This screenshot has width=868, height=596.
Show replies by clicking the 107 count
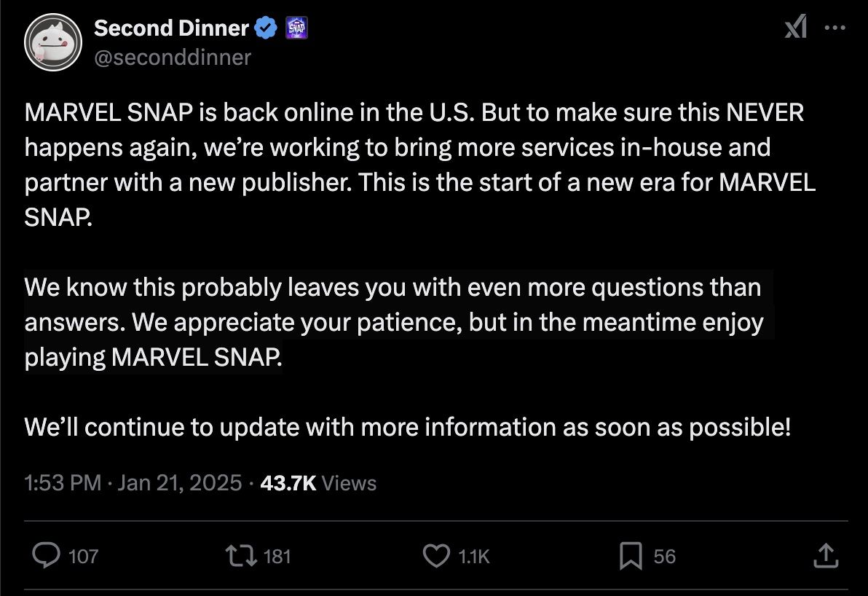coord(84,556)
